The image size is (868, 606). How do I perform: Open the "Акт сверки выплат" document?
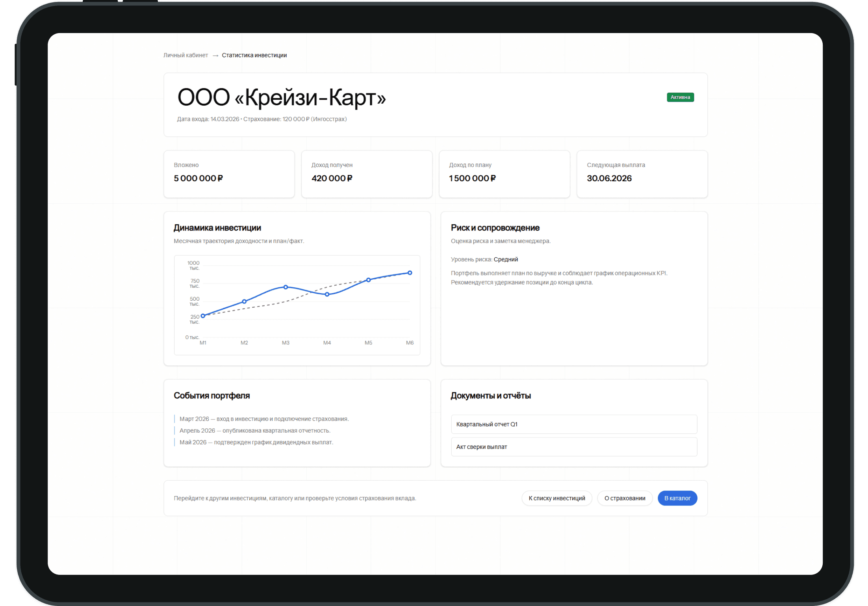[573, 447]
